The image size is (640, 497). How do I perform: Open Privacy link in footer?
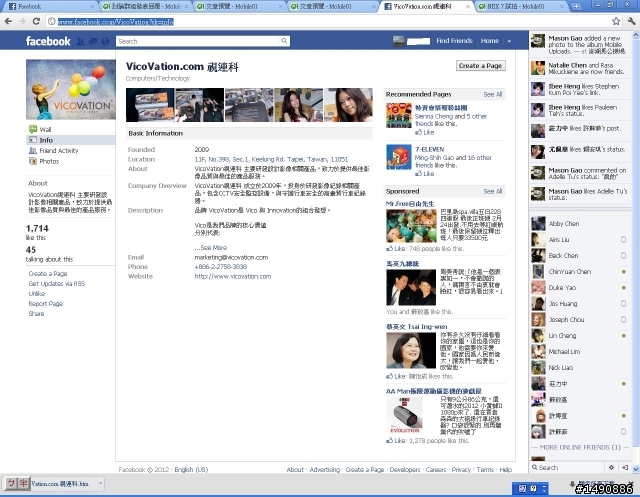[x=461, y=470]
